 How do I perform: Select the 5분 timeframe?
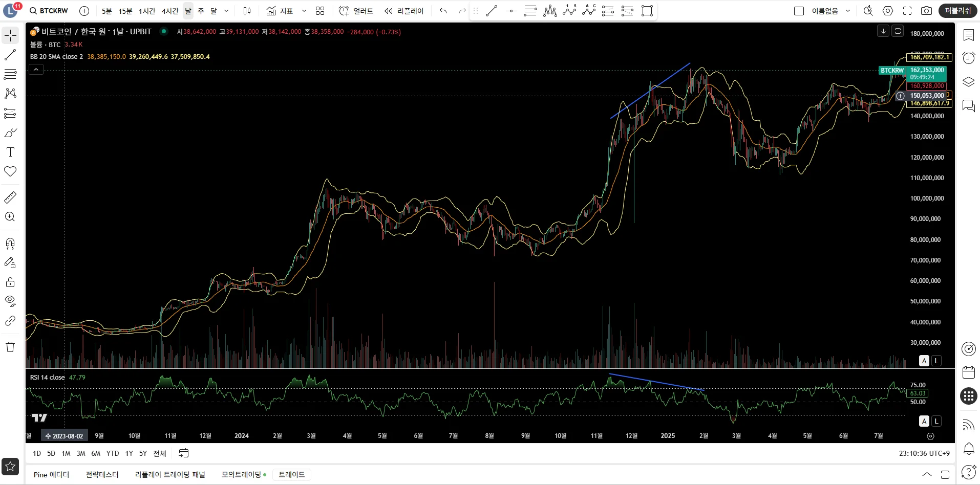[x=106, y=11]
